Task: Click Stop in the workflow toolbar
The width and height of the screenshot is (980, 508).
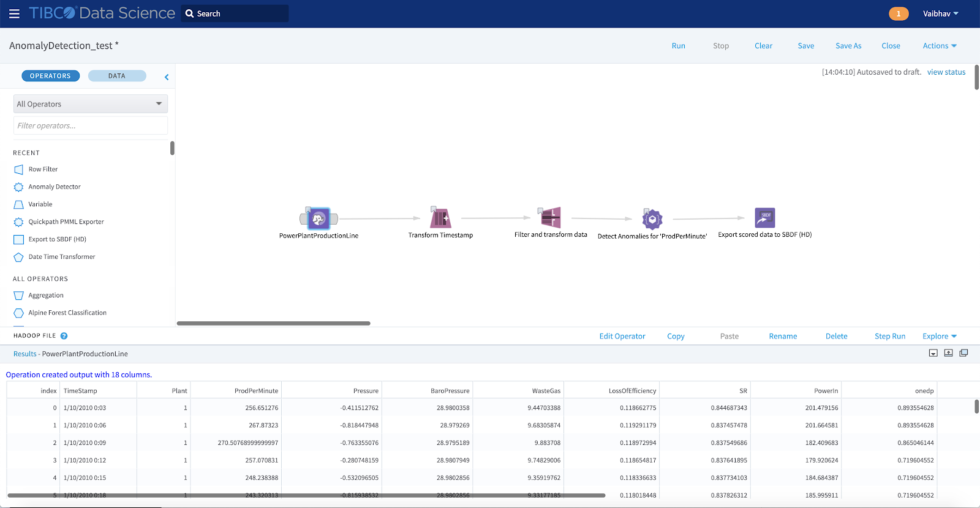Action: (x=721, y=46)
